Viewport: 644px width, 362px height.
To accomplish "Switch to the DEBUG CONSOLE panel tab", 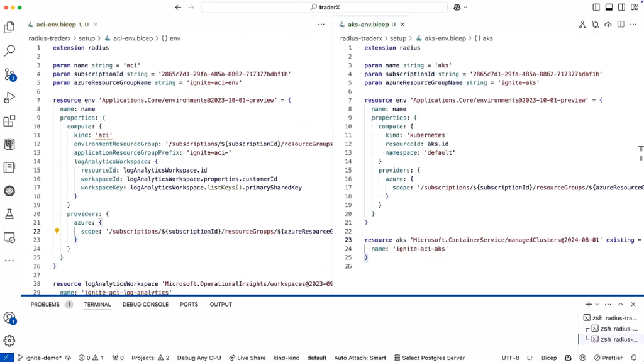I will pos(145,305).
